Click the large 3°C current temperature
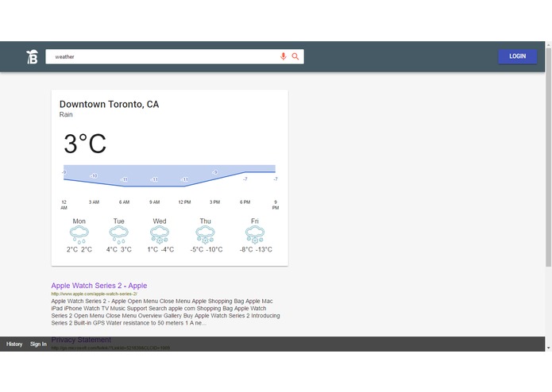Screen dimensions: 552x392 pos(85,144)
